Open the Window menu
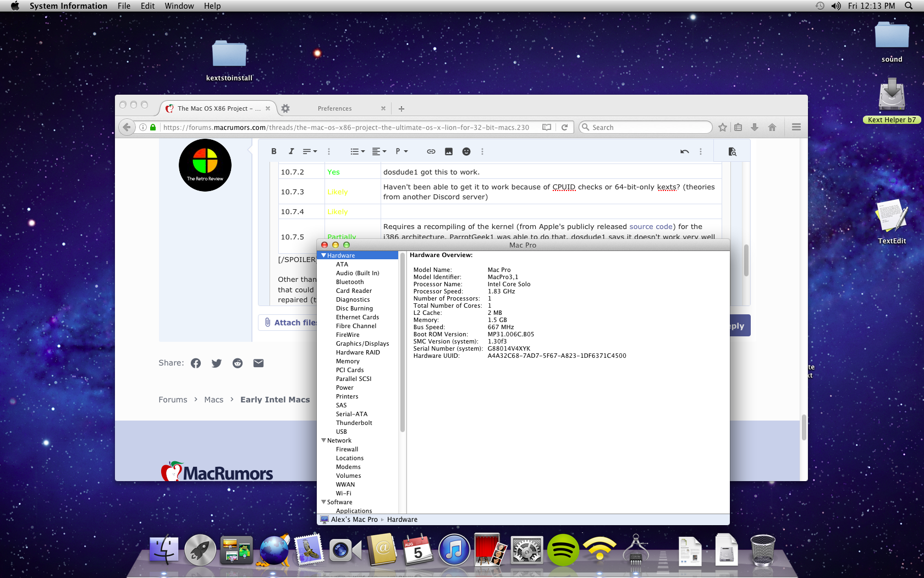This screenshot has width=924, height=578. point(179,6)
